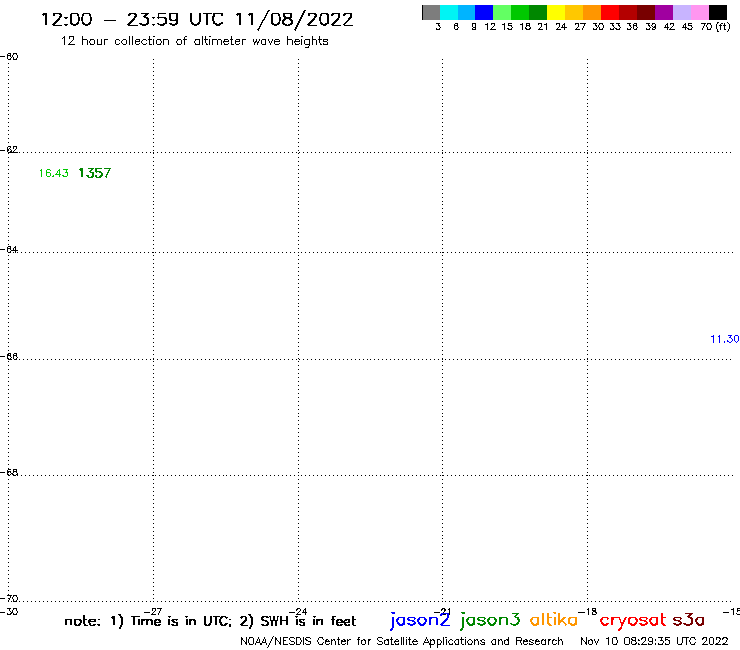Click the latitude axis label -68
Image resolution: width=740 pixels, height=650 pixels.
point(9,473)
